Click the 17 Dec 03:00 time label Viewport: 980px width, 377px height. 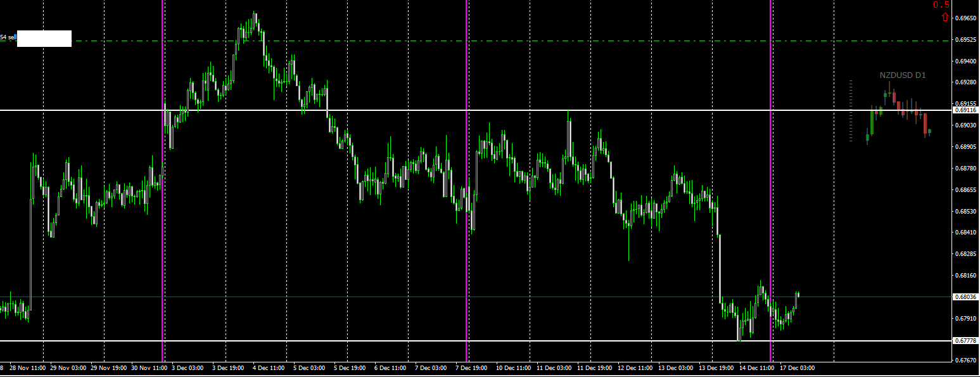797,367
